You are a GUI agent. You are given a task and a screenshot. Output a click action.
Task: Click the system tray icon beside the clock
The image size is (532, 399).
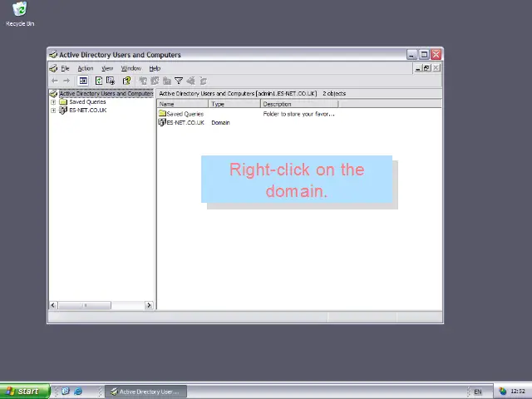[x=503, y=392]
